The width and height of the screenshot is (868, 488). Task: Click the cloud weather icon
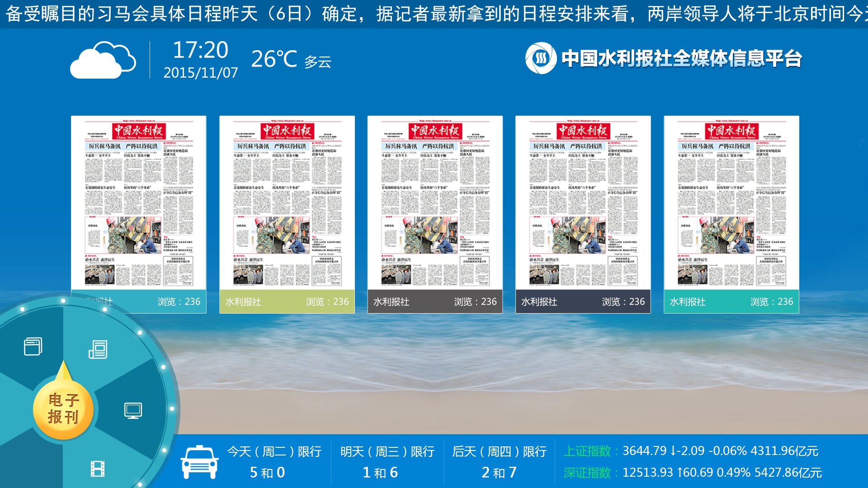[103, 60]
